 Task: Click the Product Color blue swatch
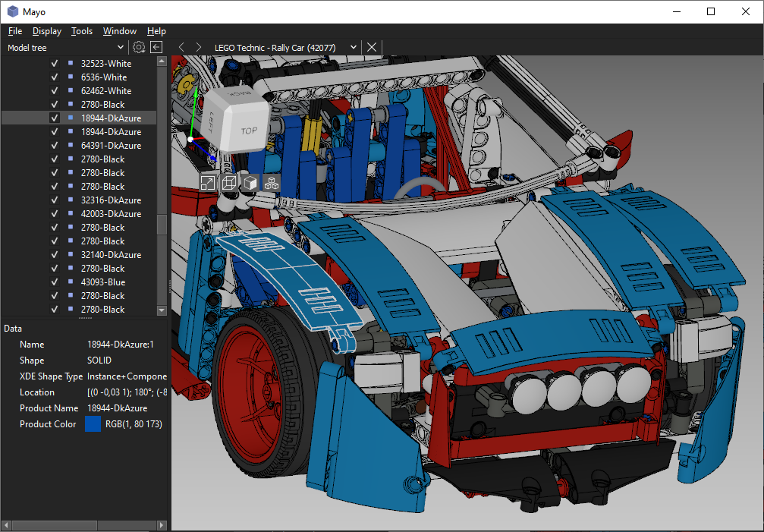[93, 423]
